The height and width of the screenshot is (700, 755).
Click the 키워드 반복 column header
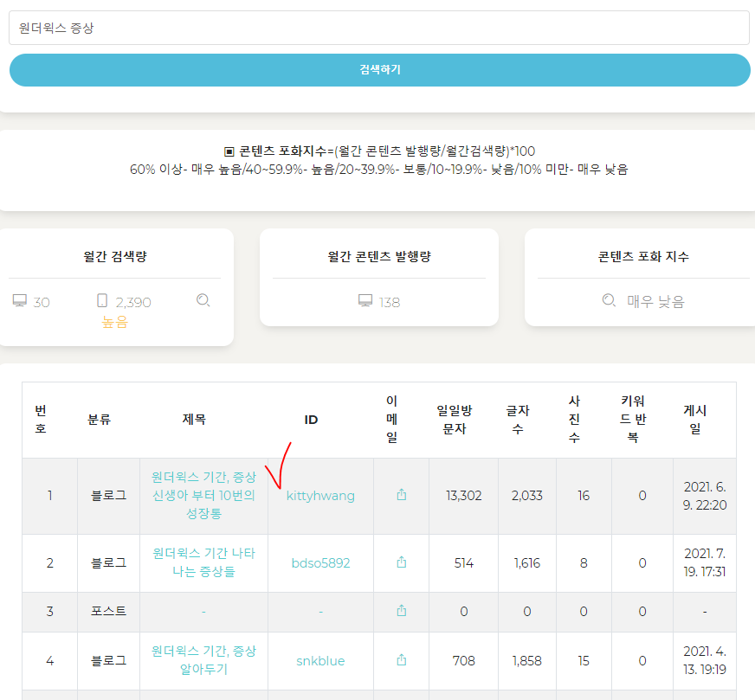633,419
